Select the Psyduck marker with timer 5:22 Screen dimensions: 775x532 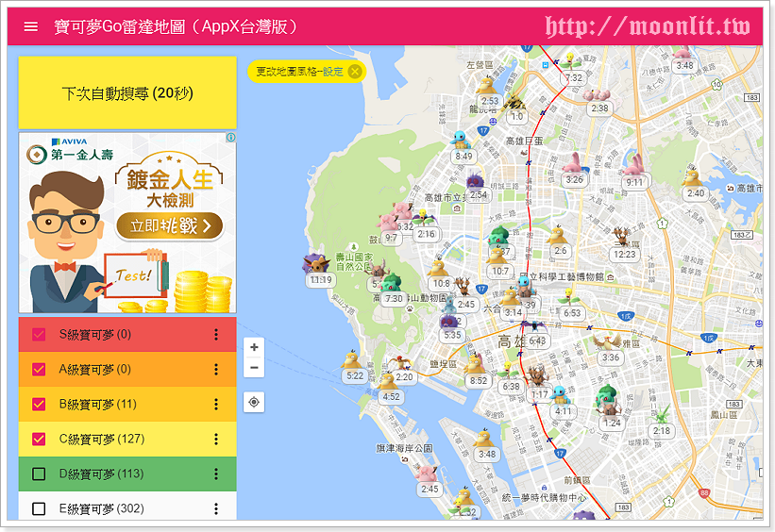click(x=354, y=359)
